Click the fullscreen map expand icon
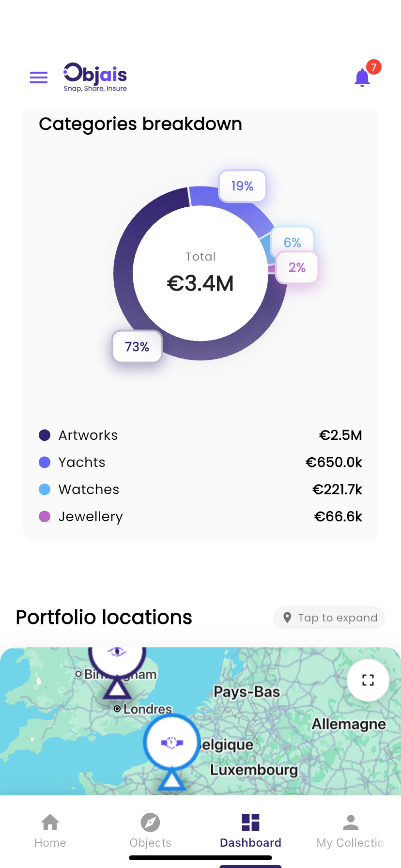 pos(368,680)
